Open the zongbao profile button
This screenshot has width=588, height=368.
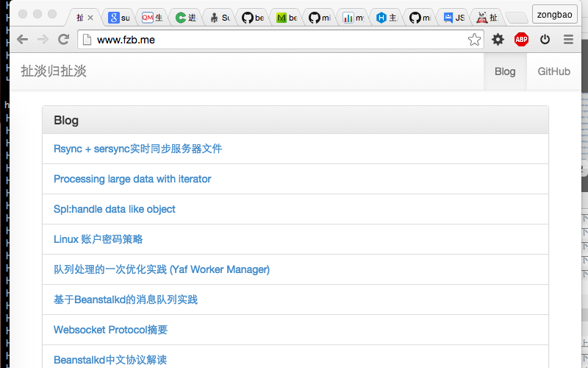[554, 14]
